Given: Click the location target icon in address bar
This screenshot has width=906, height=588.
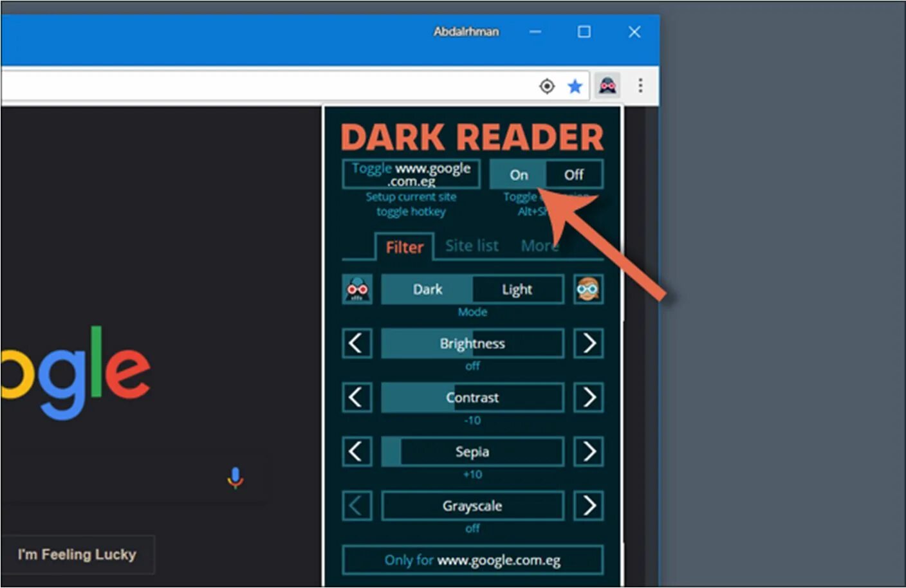Looking at the screenshot, I should coord(546,86).
